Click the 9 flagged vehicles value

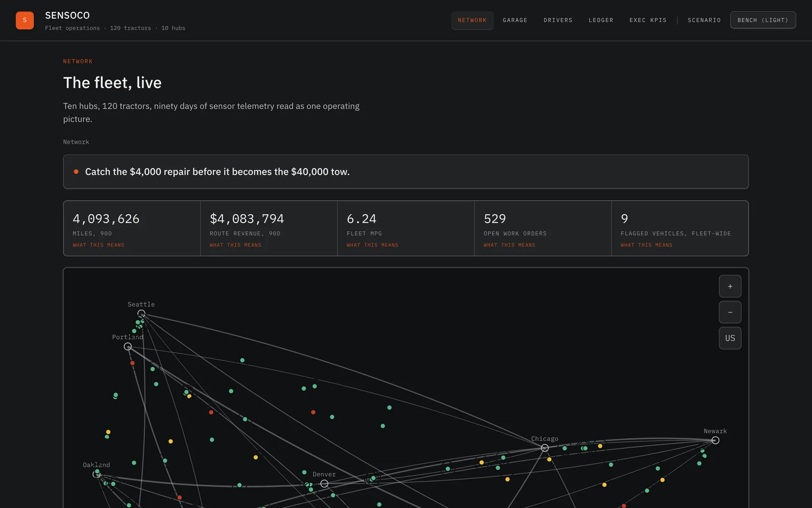pyautogui.click(x=624, y=219)
